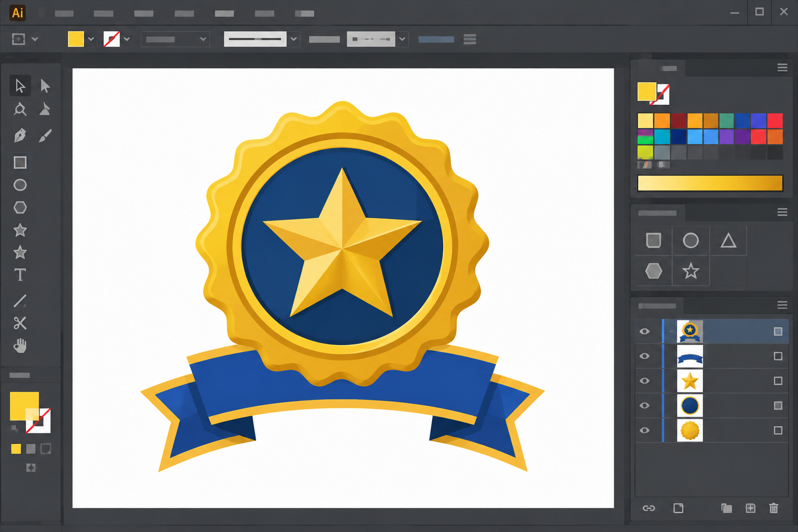Open the shapes panel hamburger menu

pos(782,212)
